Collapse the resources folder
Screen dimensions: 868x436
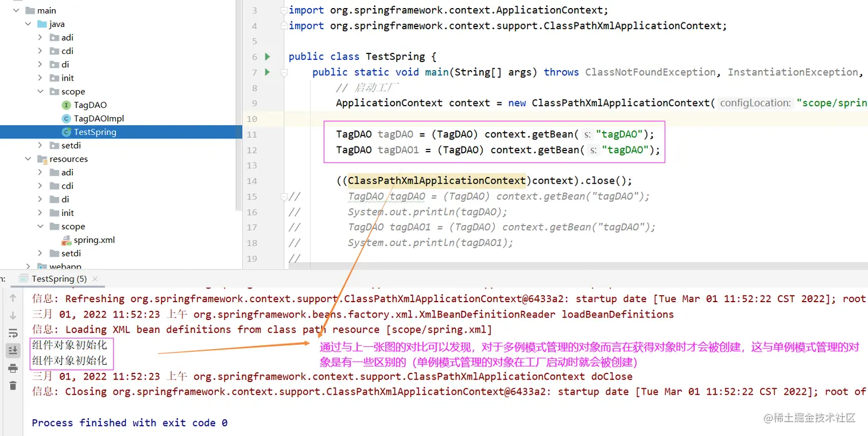coord(28,159)
